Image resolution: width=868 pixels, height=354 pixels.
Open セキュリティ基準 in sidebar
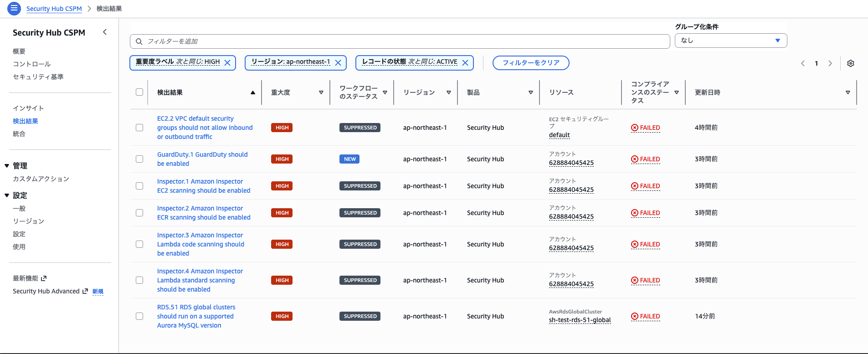[38, 77]
